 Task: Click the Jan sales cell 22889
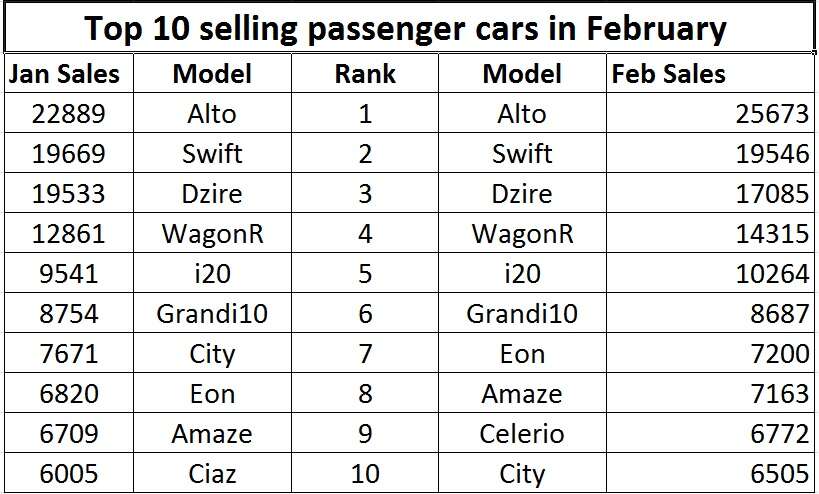(68, 113)
